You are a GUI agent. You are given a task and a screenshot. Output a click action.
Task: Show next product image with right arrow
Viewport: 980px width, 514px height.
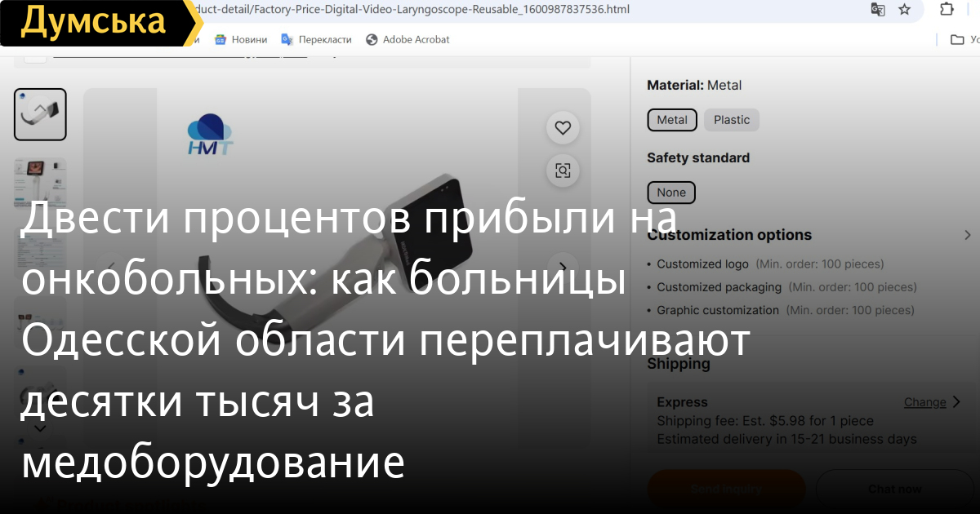tap(563, 268)
